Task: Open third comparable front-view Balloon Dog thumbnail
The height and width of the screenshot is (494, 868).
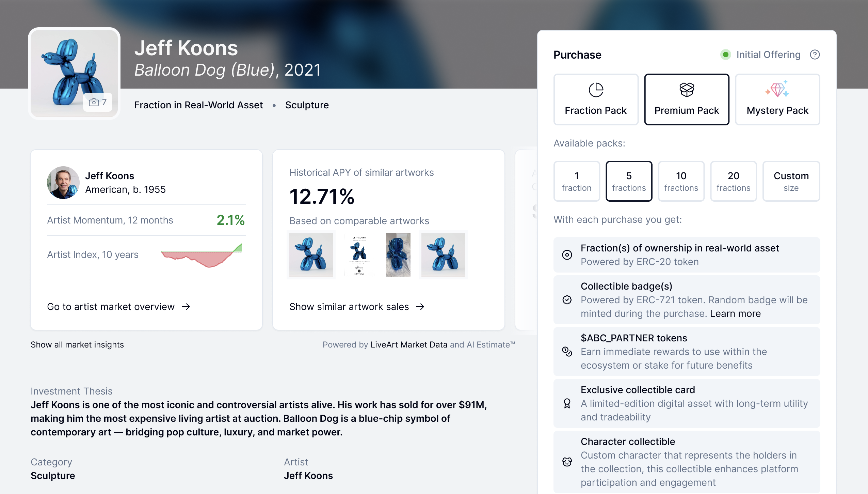Action: coord(398,255)
